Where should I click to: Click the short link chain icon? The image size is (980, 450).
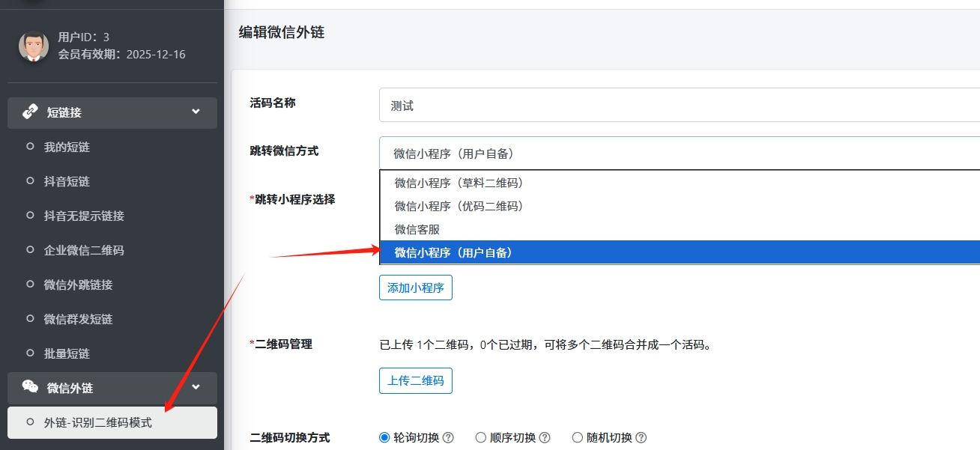click(x=30, y=112)
